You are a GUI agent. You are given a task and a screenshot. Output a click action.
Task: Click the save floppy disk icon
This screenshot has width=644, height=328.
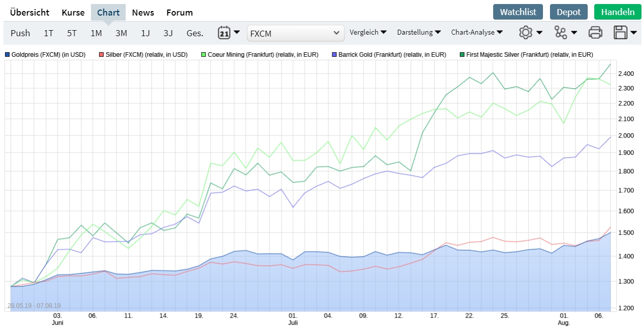pyautogui.click(x=620, y=33)
